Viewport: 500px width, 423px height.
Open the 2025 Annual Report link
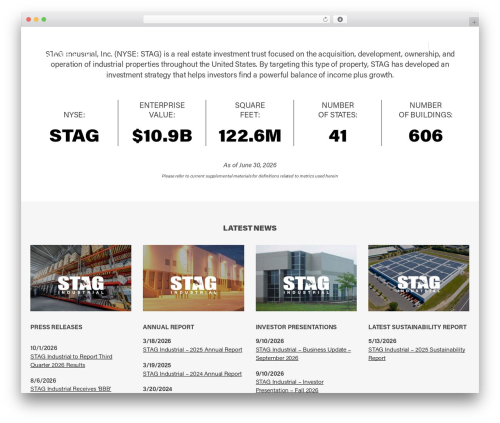click(192, 350)
